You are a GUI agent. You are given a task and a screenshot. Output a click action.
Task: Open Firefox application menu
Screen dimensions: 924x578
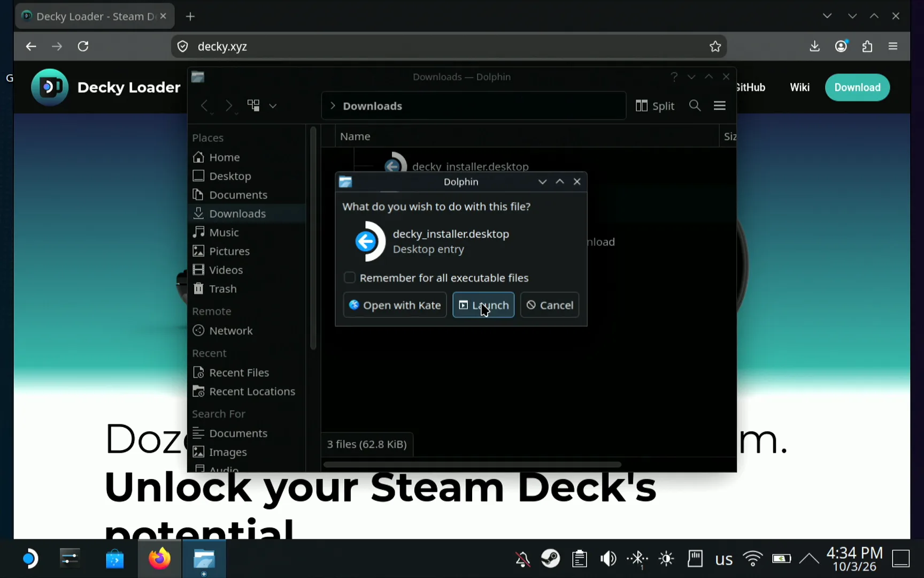893,47
